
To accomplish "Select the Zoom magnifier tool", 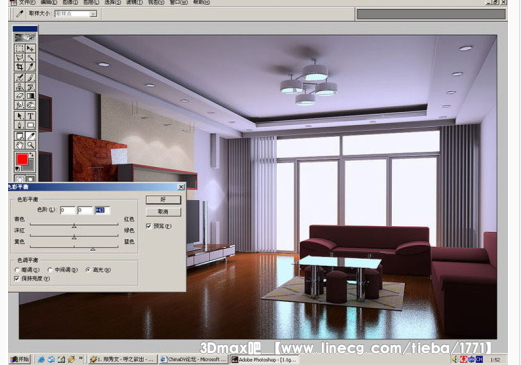I will click(30, 145).
